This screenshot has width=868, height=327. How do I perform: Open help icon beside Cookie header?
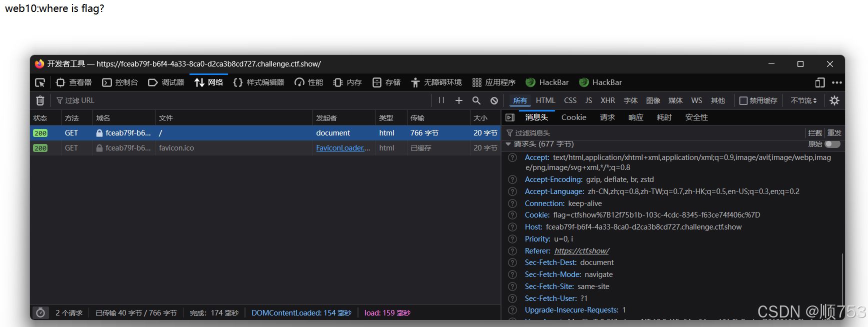pos(512,215)
